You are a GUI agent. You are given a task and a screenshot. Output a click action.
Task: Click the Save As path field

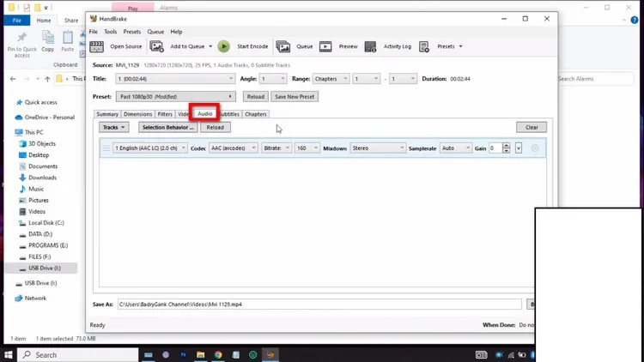[319, 305]
